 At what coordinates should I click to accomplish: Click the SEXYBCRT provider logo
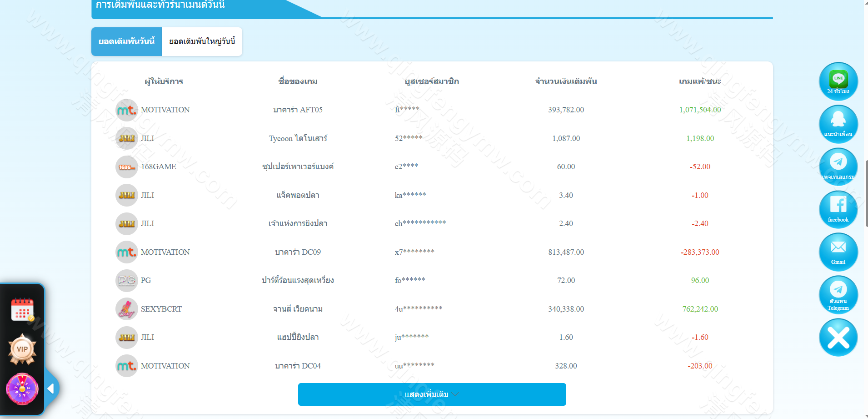(126, 309)
